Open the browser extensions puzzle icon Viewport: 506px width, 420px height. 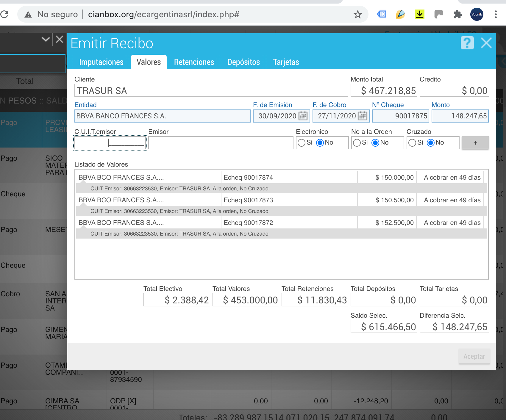(457, 14)
